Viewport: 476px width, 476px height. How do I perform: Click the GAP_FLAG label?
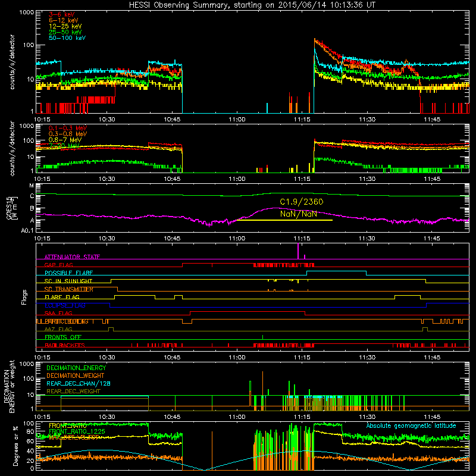(58, 265)
